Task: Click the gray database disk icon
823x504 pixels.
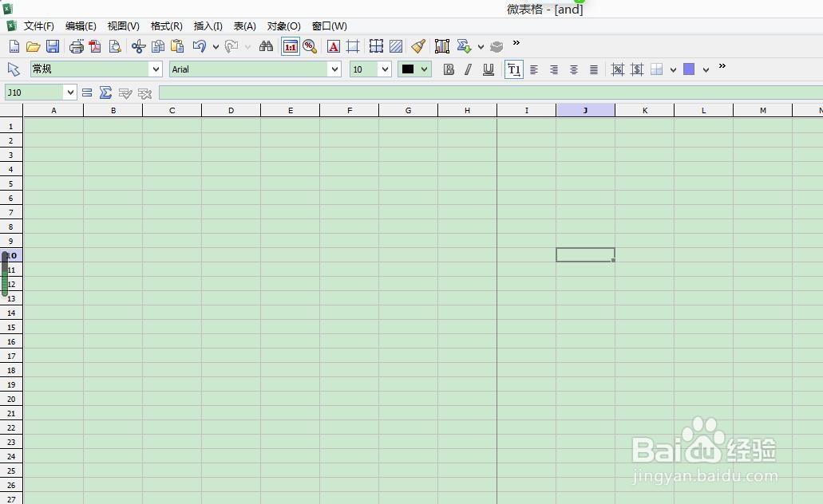Action: (x=497, y=47)
